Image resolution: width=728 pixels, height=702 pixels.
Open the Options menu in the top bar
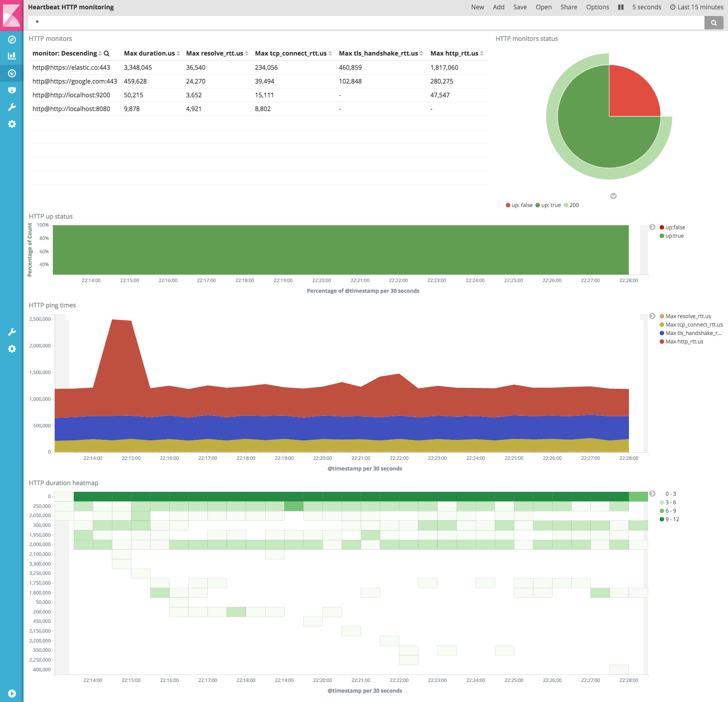click(x=597, y=7)
